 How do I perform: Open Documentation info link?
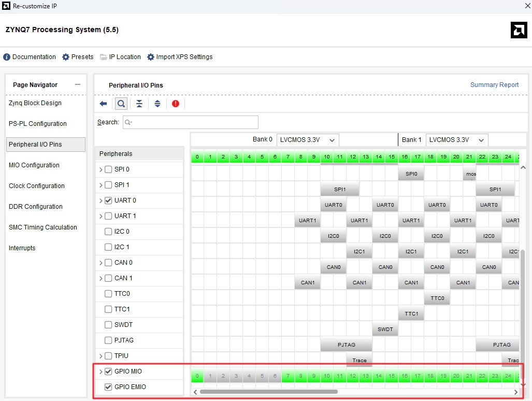coord(30,57)
